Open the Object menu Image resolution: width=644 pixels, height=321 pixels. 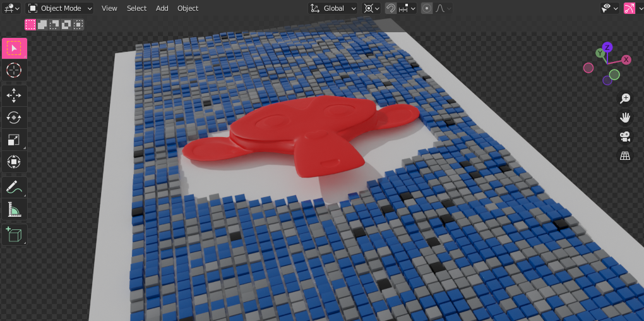coord(188,8)
